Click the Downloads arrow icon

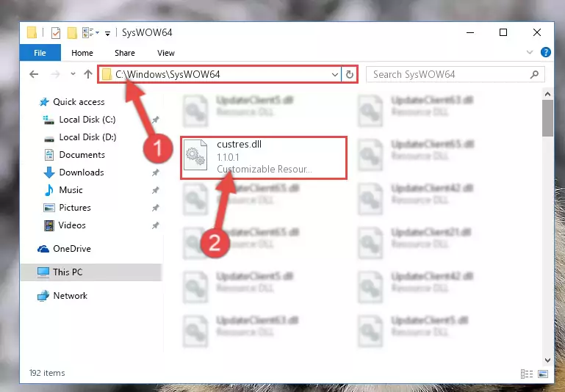coord(49,173)
